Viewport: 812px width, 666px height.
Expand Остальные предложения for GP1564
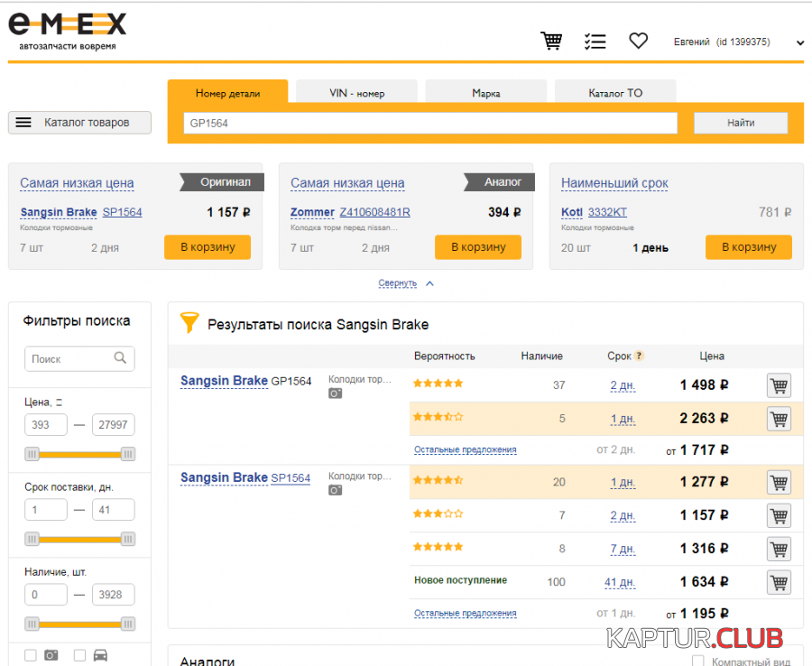click(465, 449)
